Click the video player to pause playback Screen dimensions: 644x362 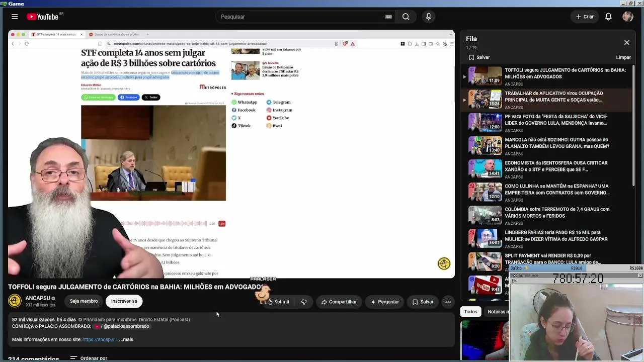pyautogui.click(x=231, y=154)
